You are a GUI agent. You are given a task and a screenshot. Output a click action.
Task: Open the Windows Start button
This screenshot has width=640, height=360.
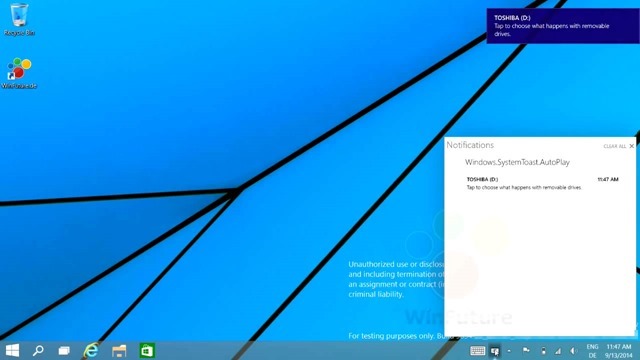pos(12,351)
